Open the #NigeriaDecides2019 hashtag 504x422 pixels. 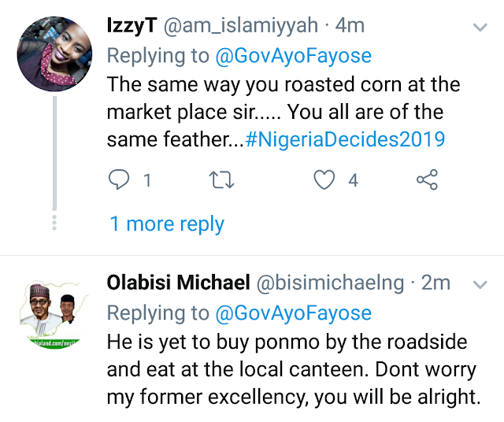(x=345, y=140)
